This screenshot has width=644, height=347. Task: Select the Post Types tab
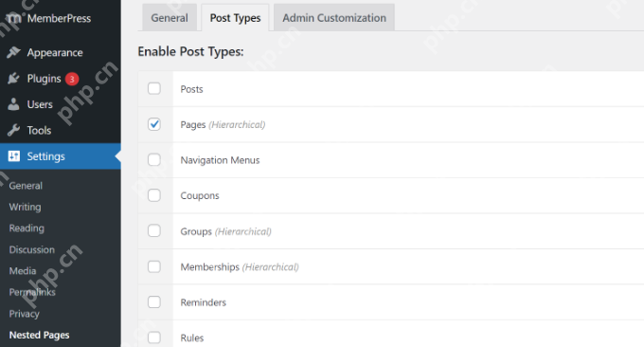(x=235, y=18)
